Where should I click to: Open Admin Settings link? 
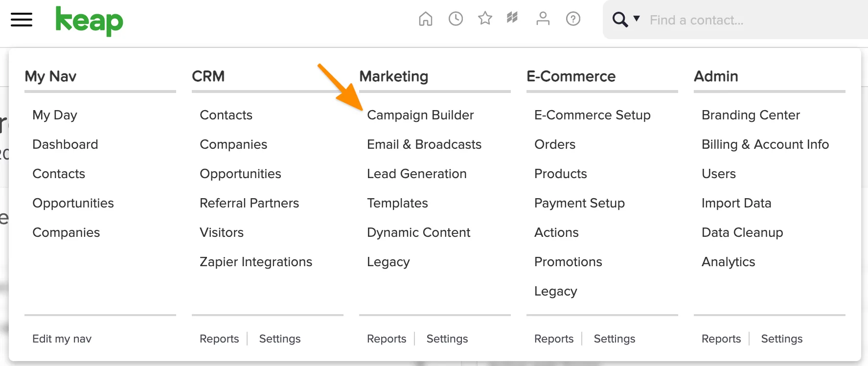782,339
